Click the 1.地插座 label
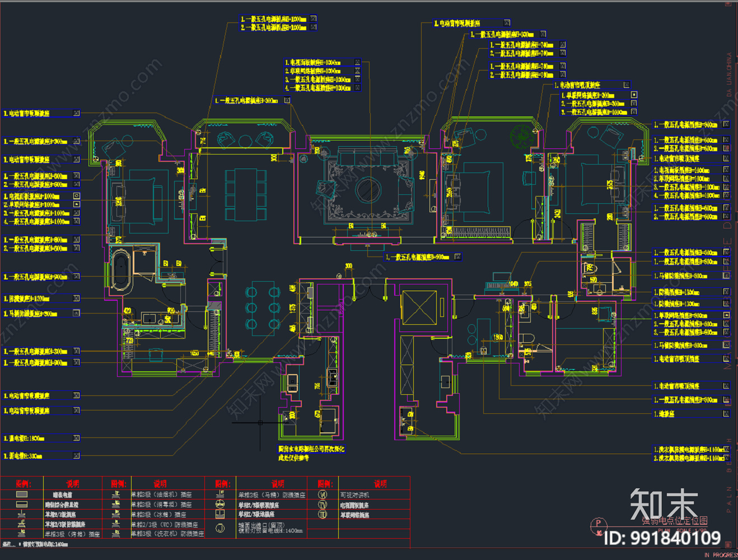The width and height of the screenshot is (738, 560). pyautogui.click(x=664, y=414)
